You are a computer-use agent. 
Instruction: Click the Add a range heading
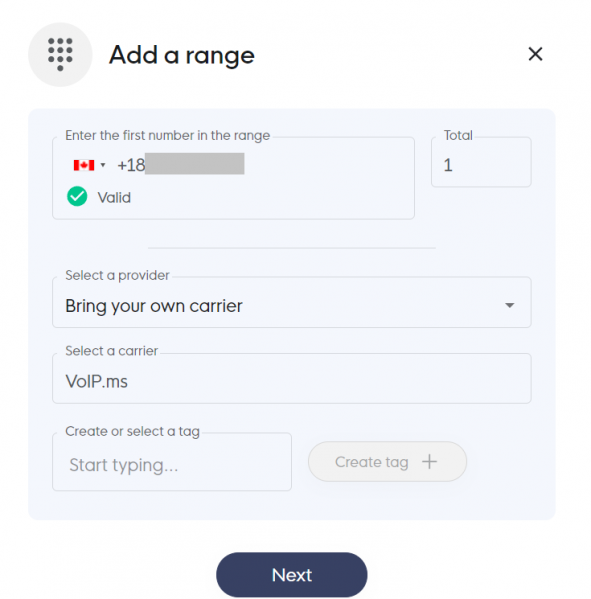[x=182, y=55]
